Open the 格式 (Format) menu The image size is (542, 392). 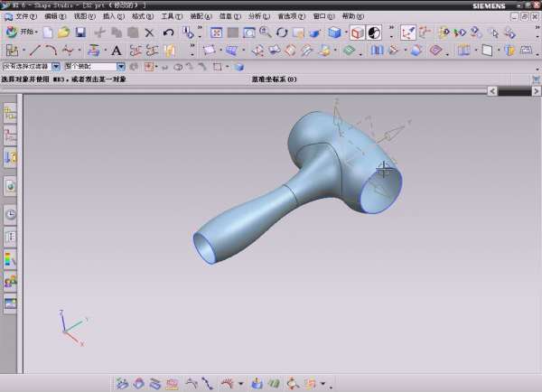coord(143,16)
